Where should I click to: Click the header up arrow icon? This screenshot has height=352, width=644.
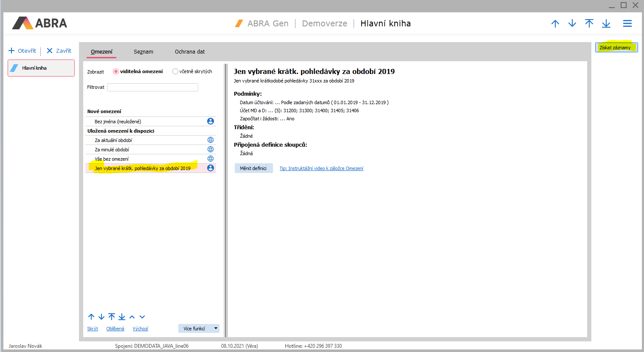[x=555, y=24]
